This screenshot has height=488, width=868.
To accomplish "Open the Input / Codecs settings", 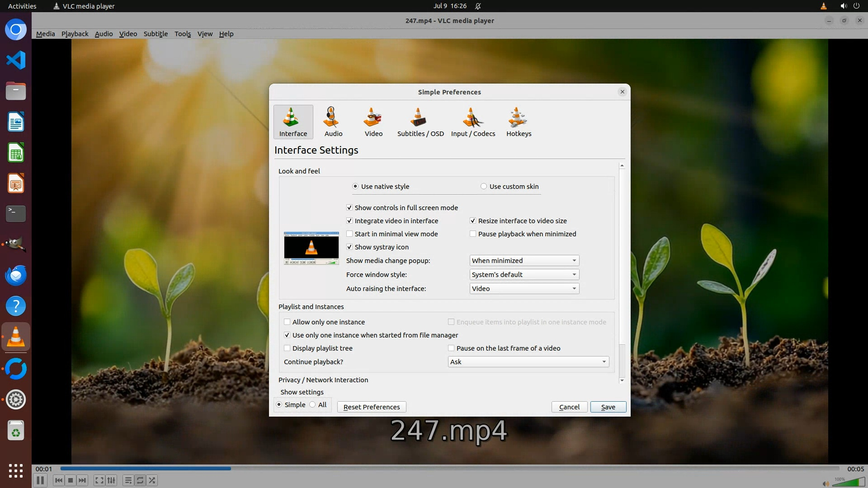I will (x=473, y=122).
